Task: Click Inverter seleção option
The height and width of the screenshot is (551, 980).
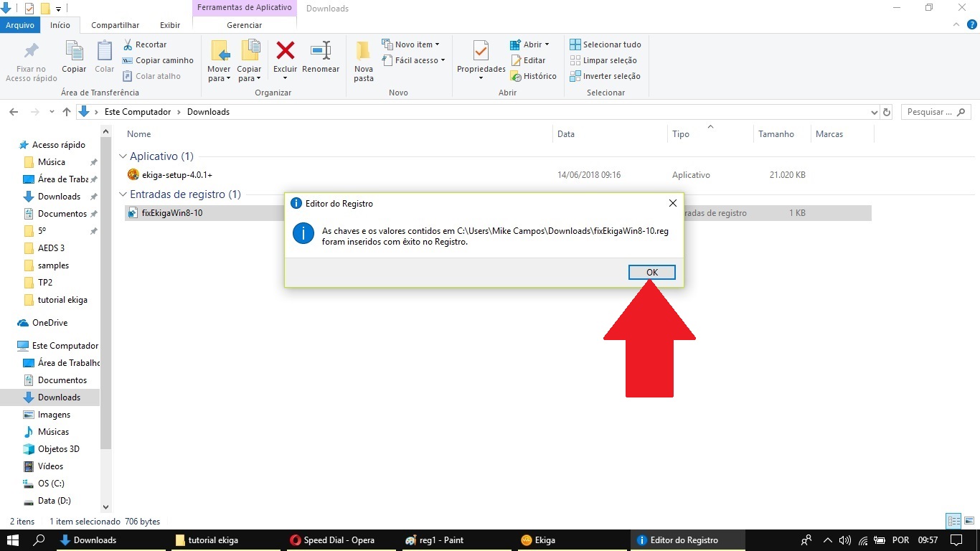Action: click(606, 76)
